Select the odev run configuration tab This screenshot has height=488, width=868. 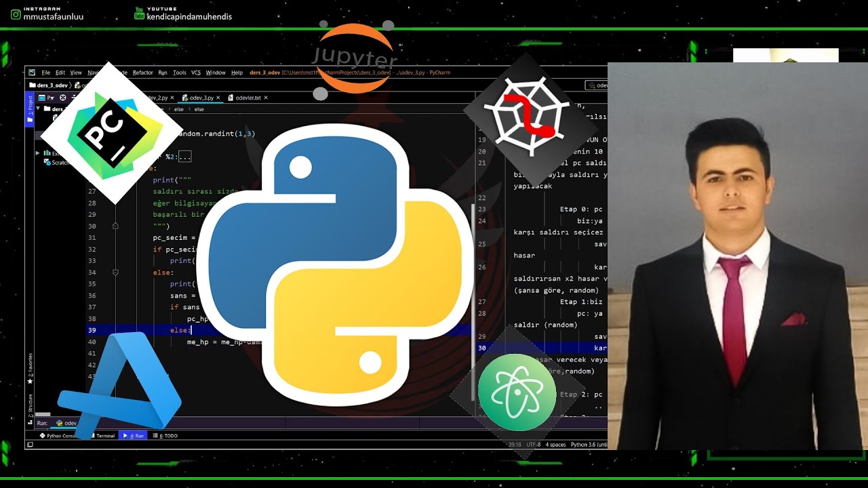pos(66,423)
